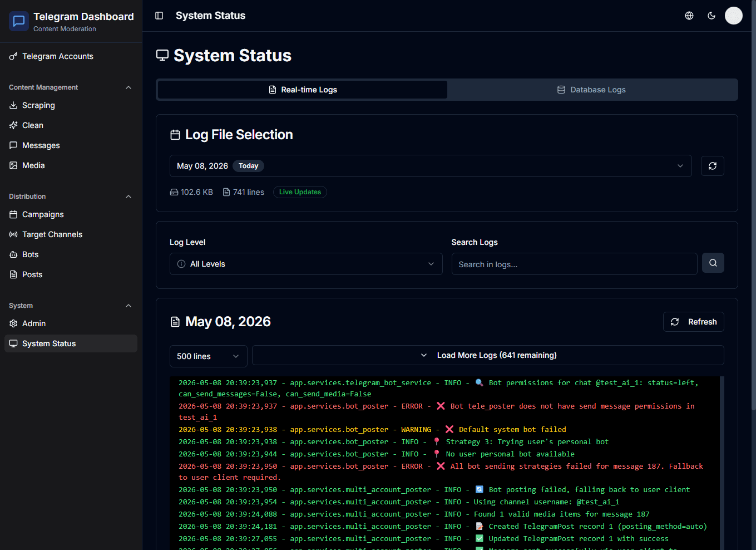Click the monitor icon in System Status page heading
Viewport: 756px width, 550px height.
tap(162, 55)
